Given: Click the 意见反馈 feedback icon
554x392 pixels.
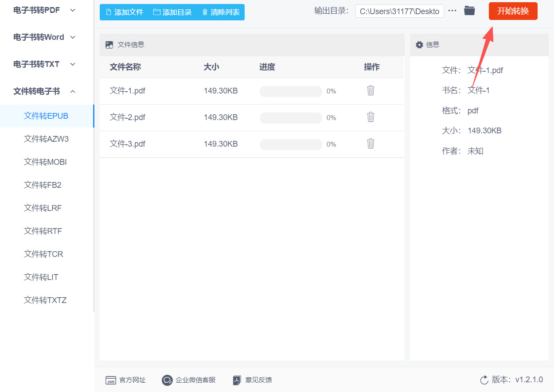Looking at the screenshot, I should click(x=237, y=380).
